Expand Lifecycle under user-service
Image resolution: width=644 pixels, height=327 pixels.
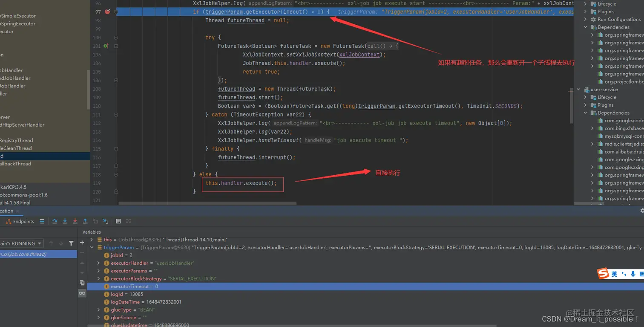click(x=586, y=97)
